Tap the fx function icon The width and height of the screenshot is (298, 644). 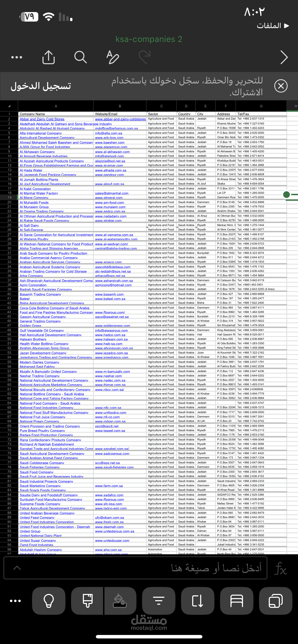[x=280, y=568]
